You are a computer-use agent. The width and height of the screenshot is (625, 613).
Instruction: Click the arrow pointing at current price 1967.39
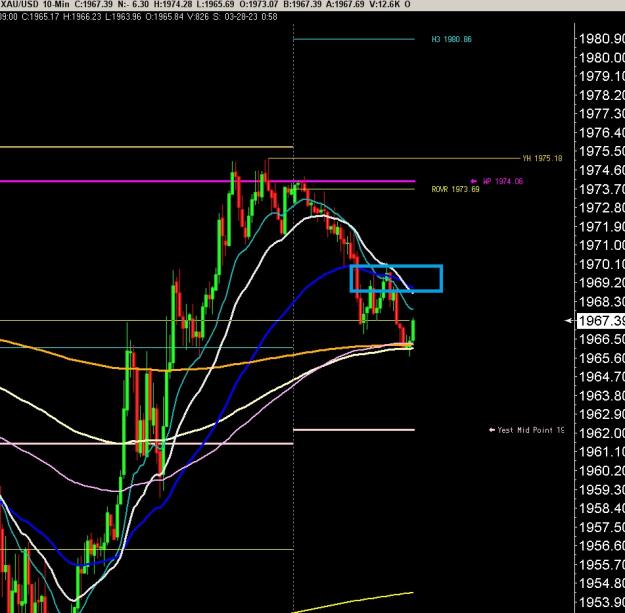pyautogui.click(x=569, y=320)
